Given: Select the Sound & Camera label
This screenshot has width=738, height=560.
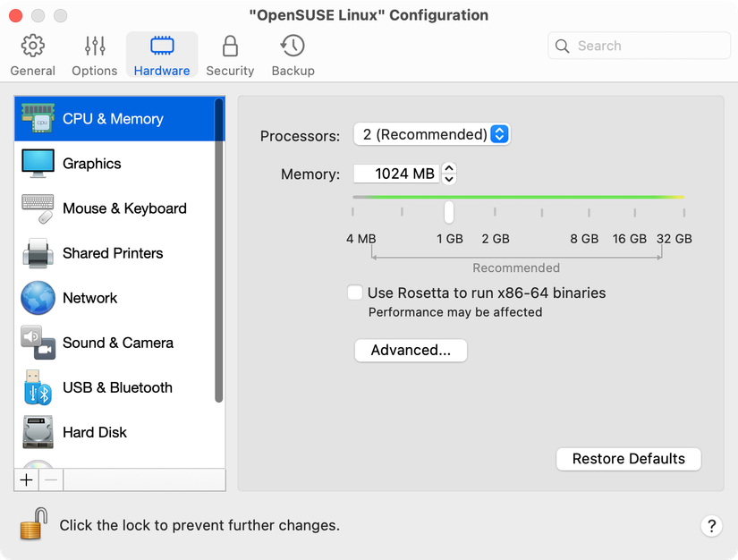Looking at the screenshot, I should [x=118, y=342].
